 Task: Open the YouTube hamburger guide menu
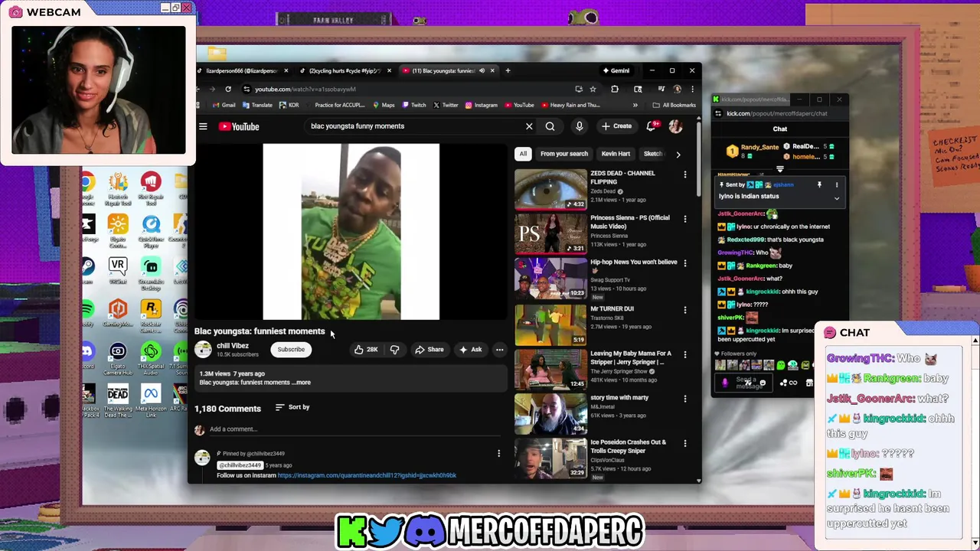point(203,126)
